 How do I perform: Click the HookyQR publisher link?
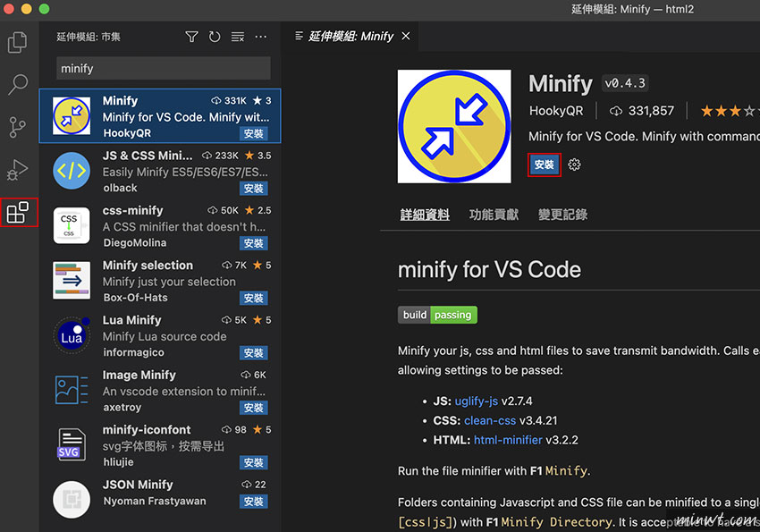(x=556, y=111)
